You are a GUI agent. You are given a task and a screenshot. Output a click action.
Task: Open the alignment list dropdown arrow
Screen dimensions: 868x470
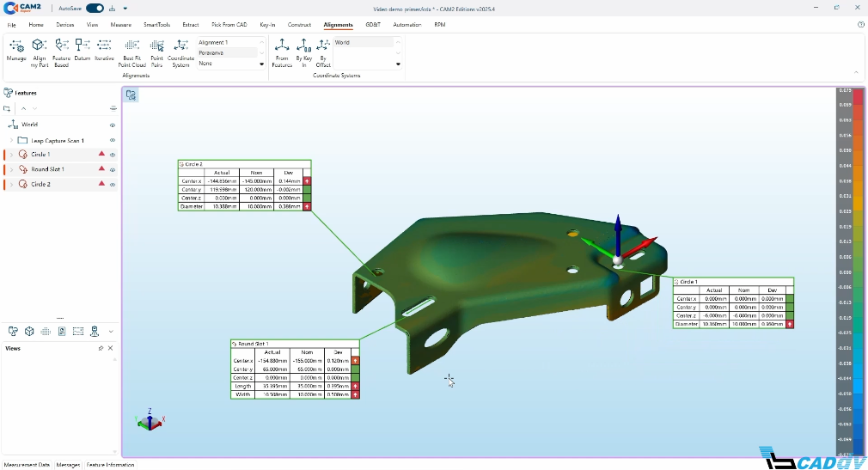pyautogui.click(x=262, y=64)
